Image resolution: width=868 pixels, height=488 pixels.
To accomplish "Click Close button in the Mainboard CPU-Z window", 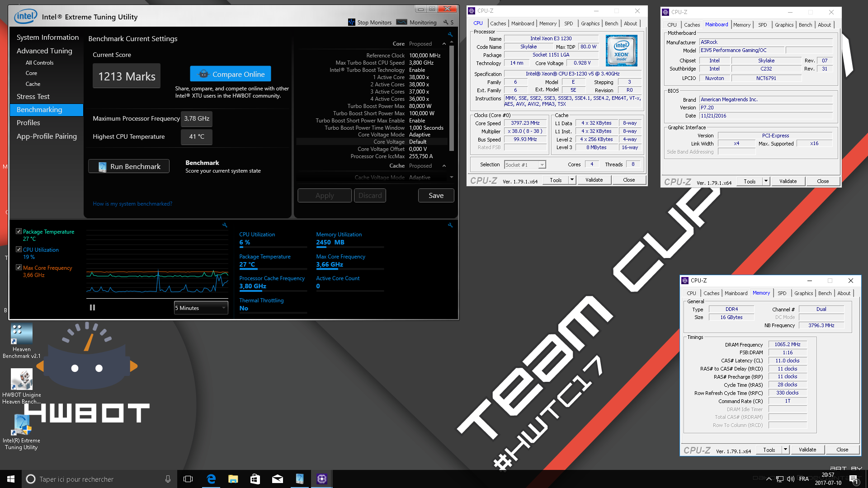I will click(x=823, y=181).
